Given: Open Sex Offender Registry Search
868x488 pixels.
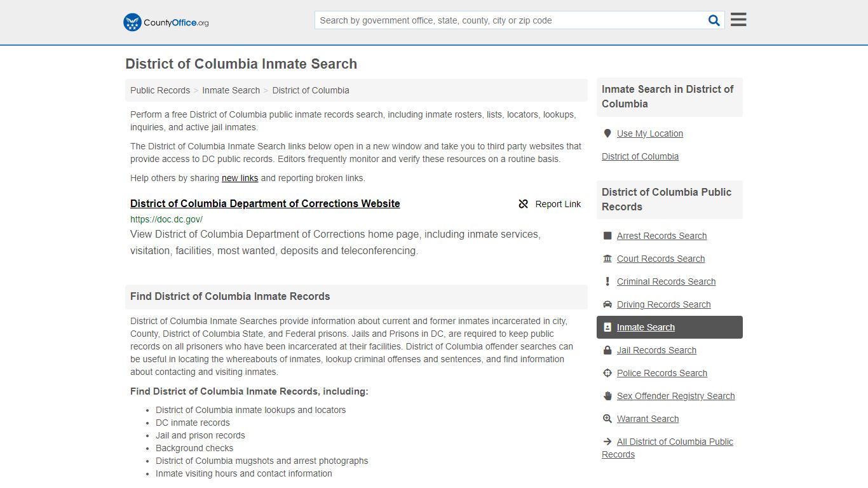Looking at the screenshot, I should click(675, 396).
